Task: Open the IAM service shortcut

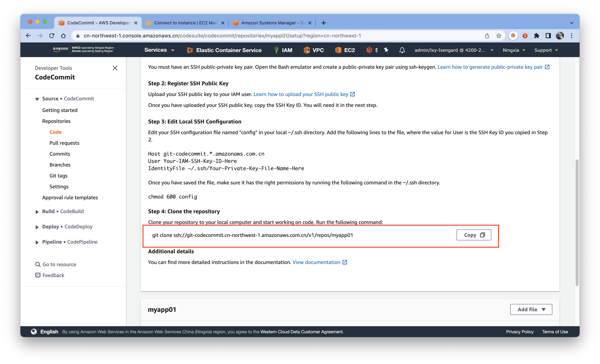Action: (283, 50)
